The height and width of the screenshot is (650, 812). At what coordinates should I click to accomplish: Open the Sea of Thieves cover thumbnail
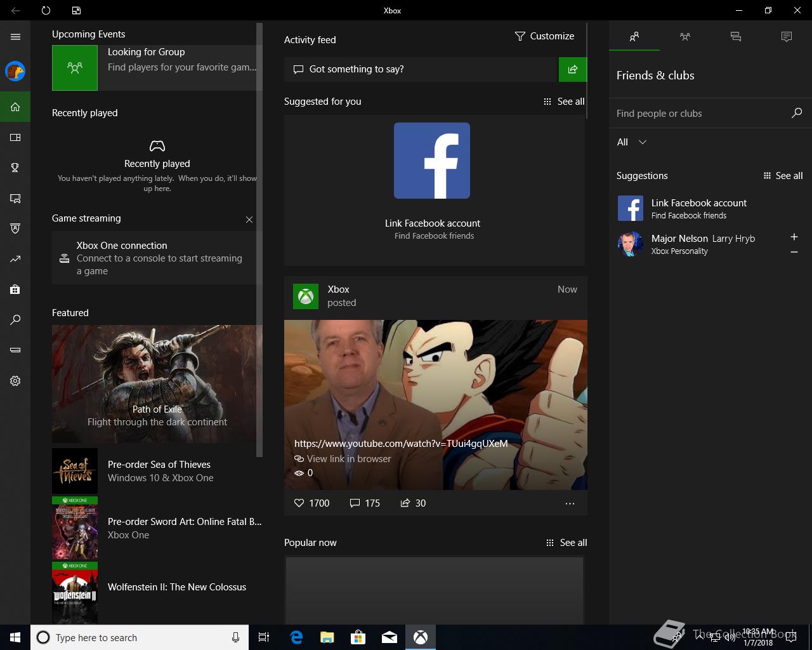coord(75,471)
